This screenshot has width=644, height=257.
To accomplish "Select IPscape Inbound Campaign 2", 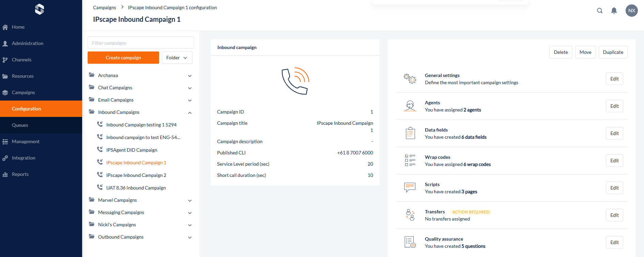I will coord(136,175).
